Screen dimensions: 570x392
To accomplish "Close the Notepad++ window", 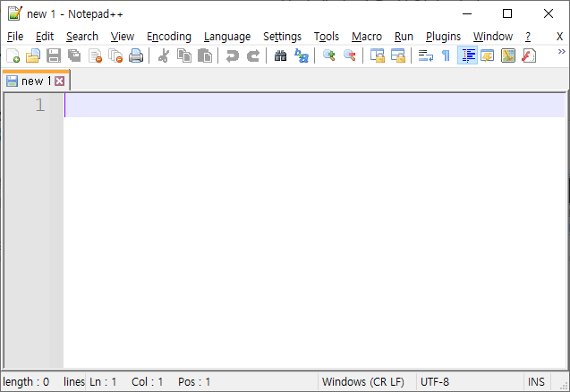I will [x=549, y=13].
